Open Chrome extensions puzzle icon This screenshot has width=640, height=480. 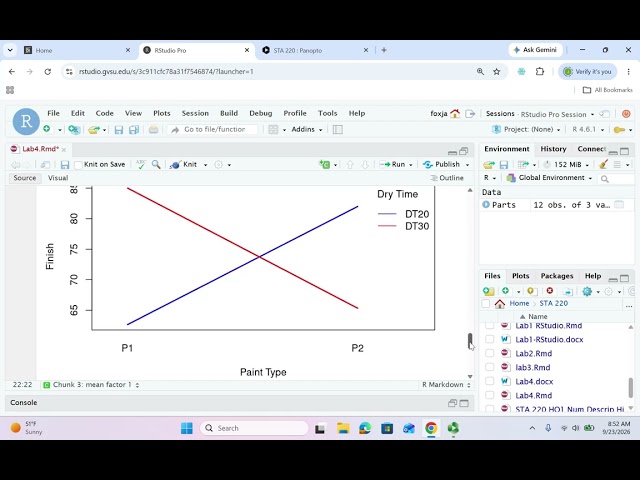(540, 71)
